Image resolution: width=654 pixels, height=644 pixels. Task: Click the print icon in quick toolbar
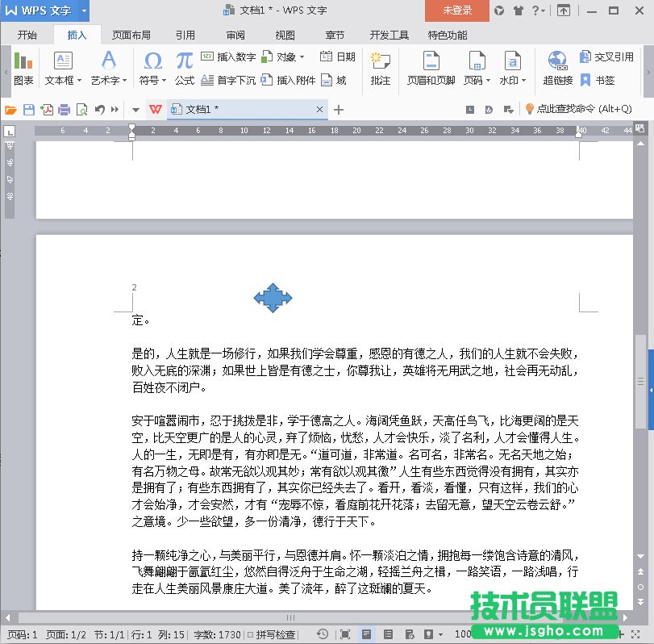pyautogui.click(x=64, y=110)
